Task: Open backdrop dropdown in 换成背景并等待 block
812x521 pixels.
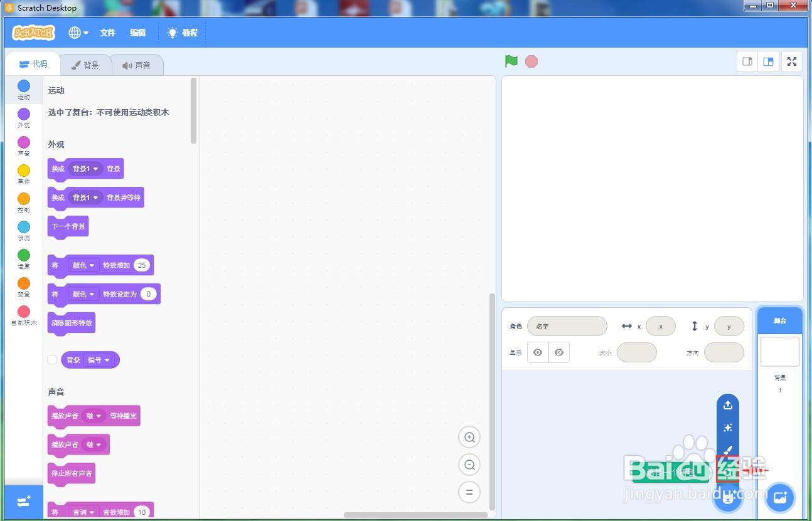Action: coord(85,197)
